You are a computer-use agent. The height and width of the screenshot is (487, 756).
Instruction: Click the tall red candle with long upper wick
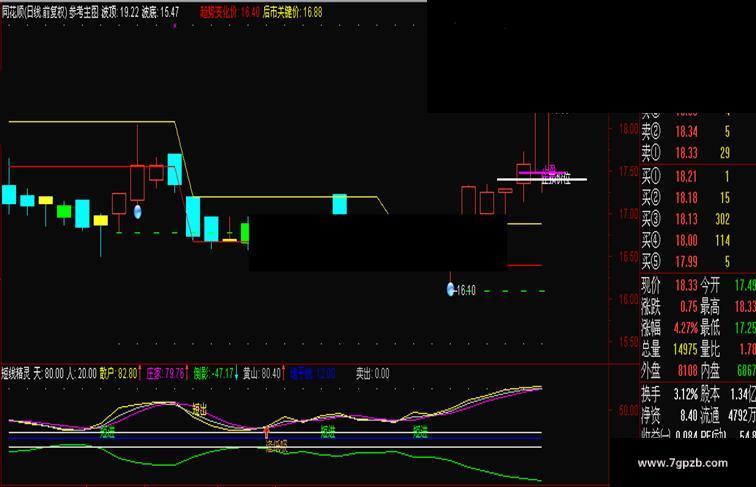[137, 183]
